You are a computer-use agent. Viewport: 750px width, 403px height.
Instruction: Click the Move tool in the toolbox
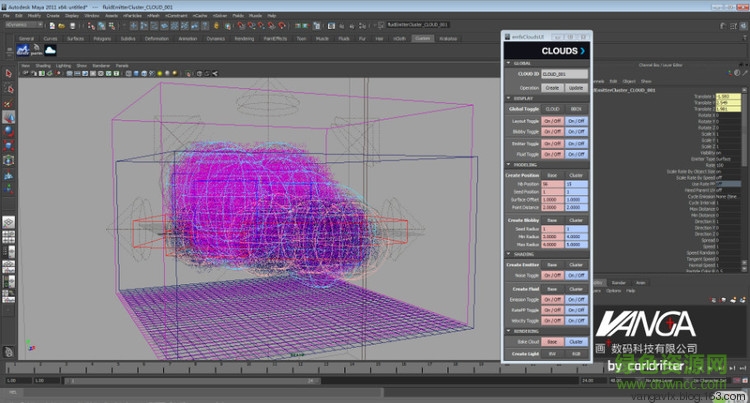click(8, 115)
